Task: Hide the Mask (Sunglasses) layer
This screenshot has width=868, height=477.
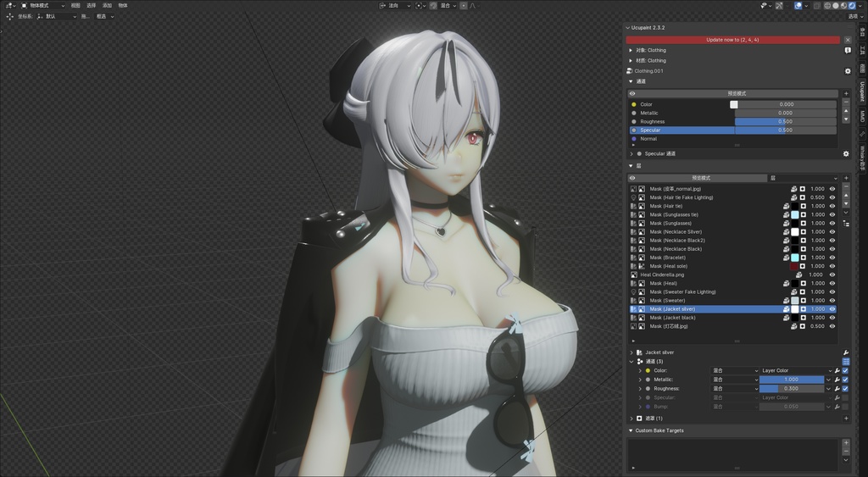Action: (832, 223)
